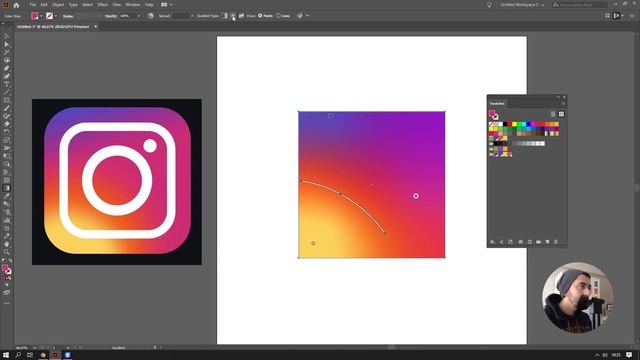Viewport: 640px width, 360px height.
Task: Open the Windows Start menu
Action: click(6, 355)
